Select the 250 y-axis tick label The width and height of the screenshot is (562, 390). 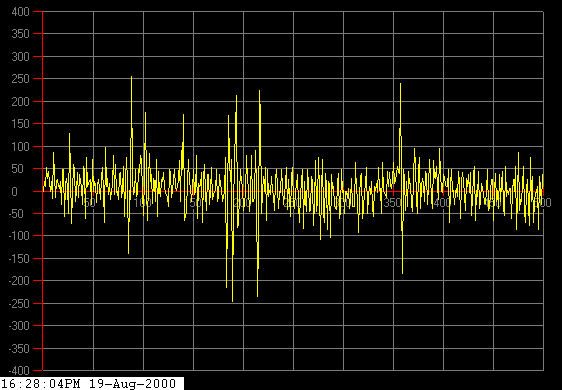(21, 79)
